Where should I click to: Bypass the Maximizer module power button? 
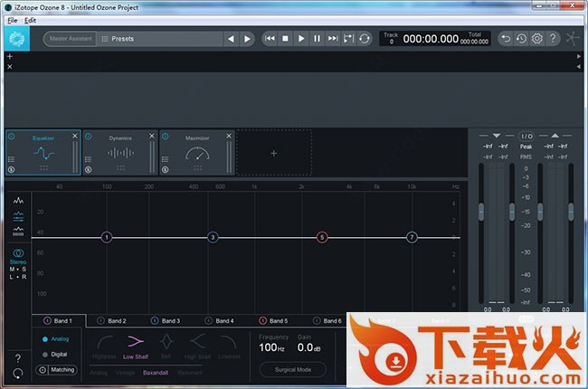(x=165, y=137)
